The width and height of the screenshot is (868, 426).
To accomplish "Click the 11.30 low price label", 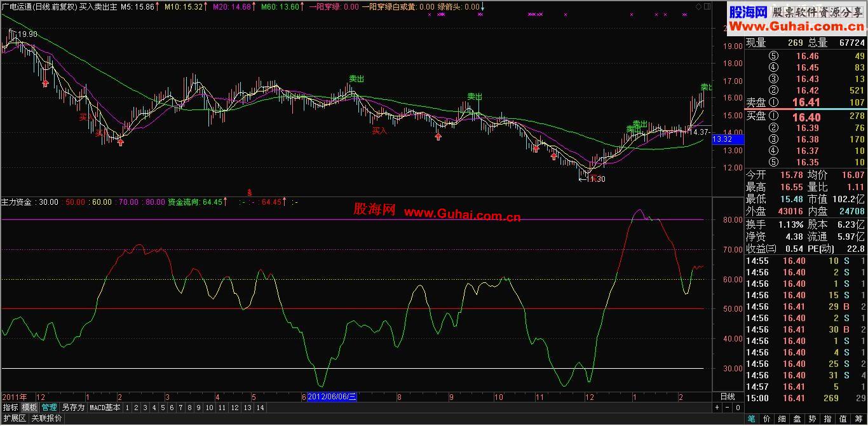I will (x=596, y=179).
